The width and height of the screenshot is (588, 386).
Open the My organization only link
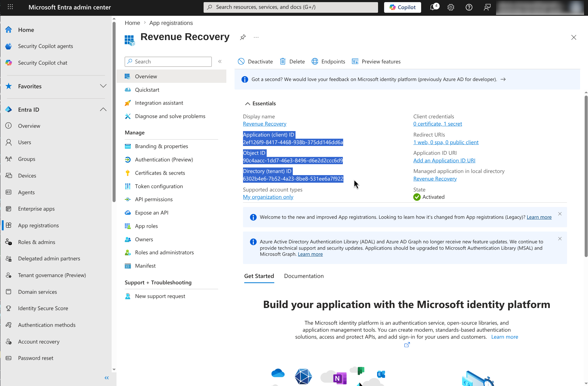[x=268, y=197]
